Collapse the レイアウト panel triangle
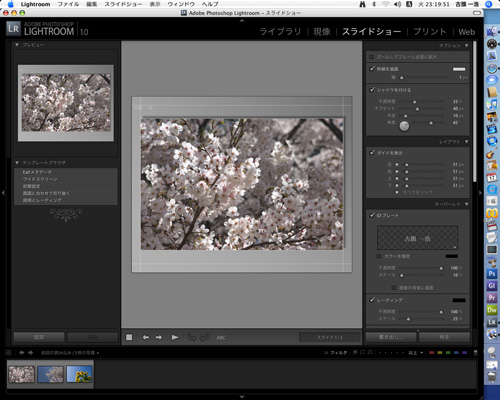This screenshot has width=500, height=400. 466,142
